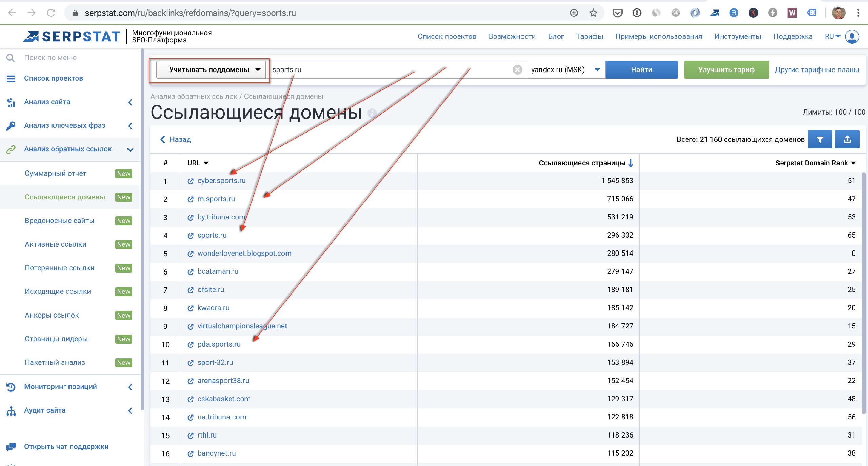This screenshot has width=868, height=466.
Task: Open kwadra.ru external link icon
Action: point(190,308)
